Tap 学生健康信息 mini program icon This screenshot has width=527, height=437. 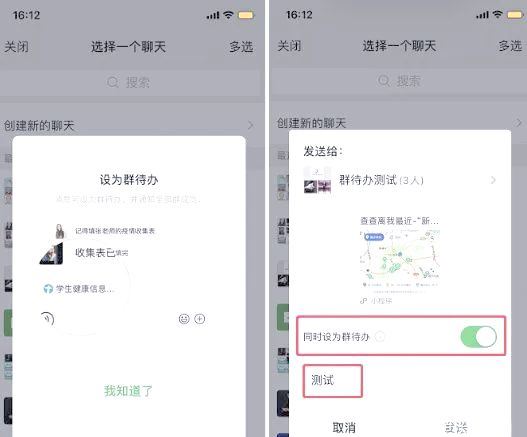(48, 288)
